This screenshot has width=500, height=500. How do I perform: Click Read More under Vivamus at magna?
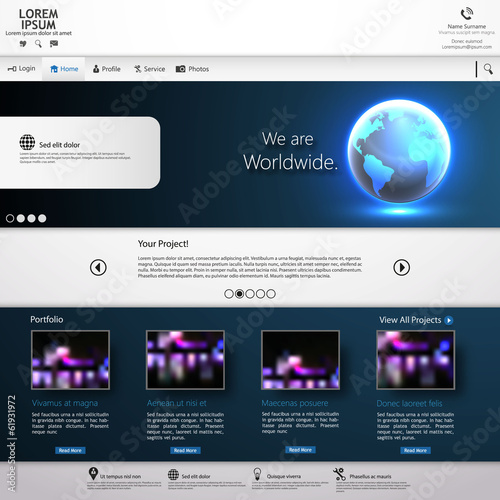[x=70, y=450]
